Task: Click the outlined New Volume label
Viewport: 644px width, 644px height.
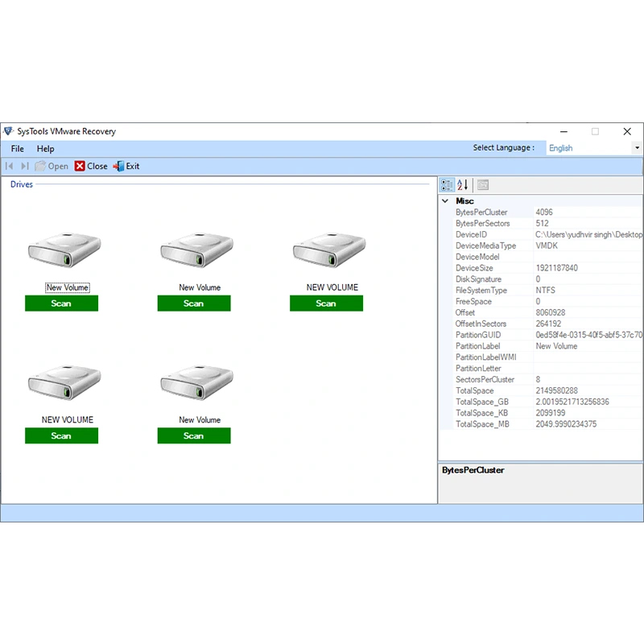Action: (x=68, y=287)
